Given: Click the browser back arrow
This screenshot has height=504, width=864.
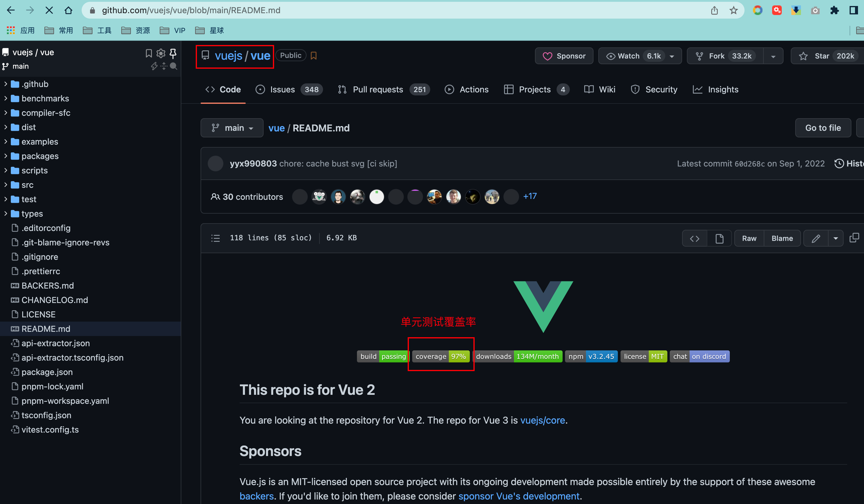Looking at the screenshot, I should tap(11, 10).
